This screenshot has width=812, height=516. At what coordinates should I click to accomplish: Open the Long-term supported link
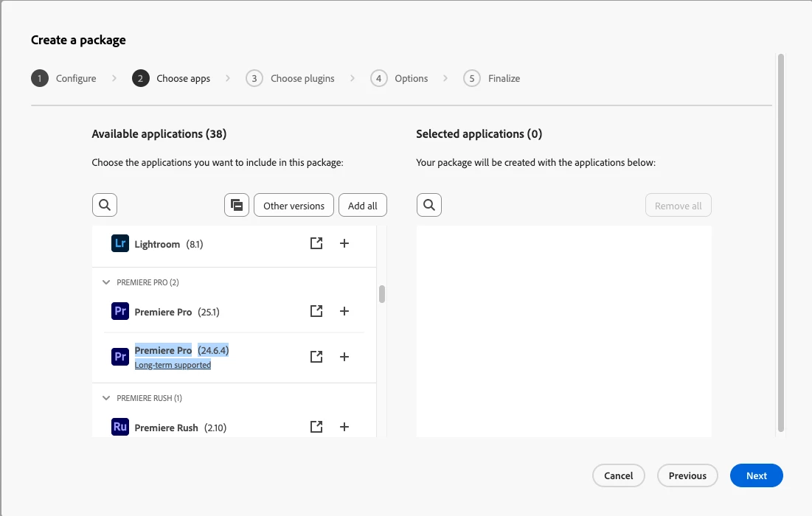pos(173,365)
